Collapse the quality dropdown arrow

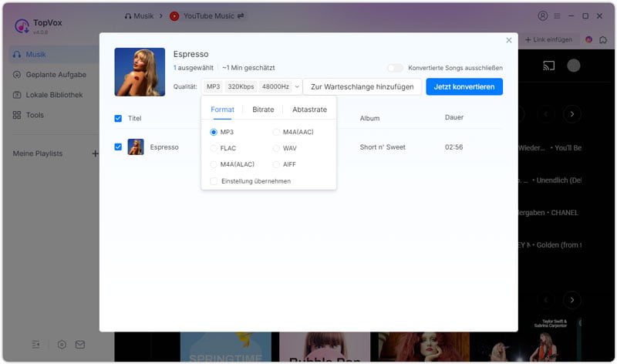point(297,86)
